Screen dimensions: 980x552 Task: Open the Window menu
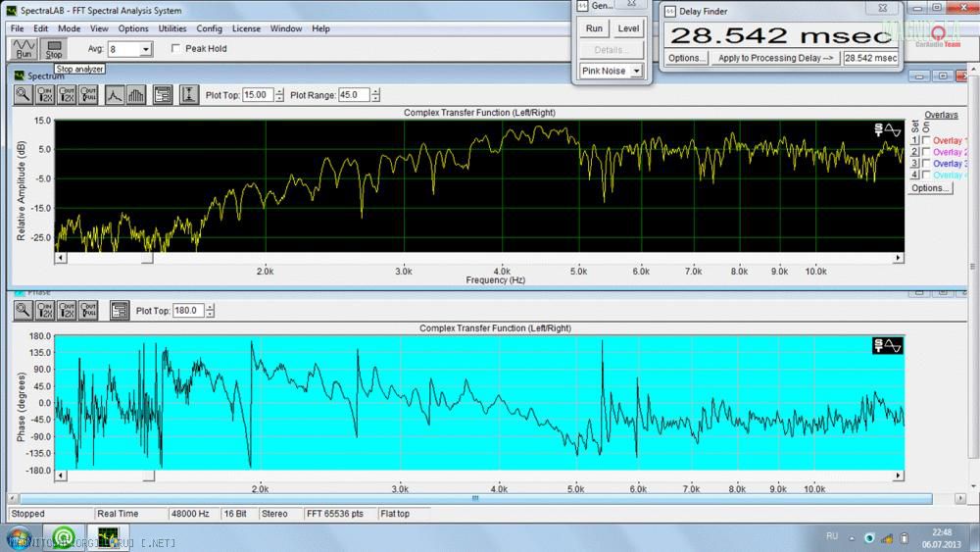tap(285, 28)
